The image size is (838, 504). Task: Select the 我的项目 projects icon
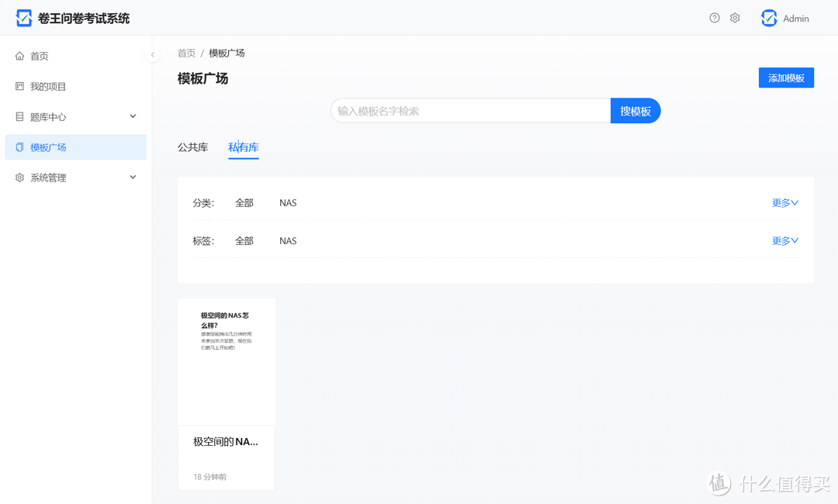pos(19,85)
